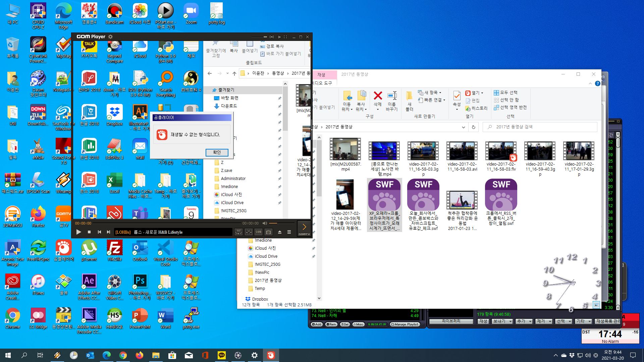Click 이윤찬 in the back Explorer breadcrumb
644x362 pixels.
pos(258,73)
